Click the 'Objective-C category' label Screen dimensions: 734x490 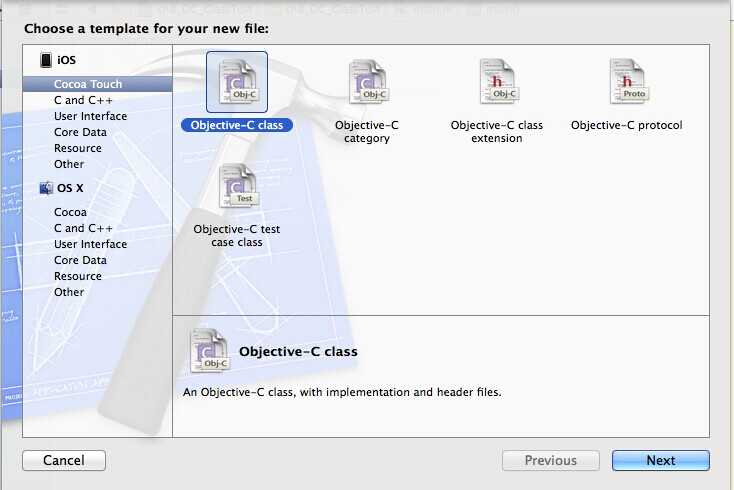367,132
